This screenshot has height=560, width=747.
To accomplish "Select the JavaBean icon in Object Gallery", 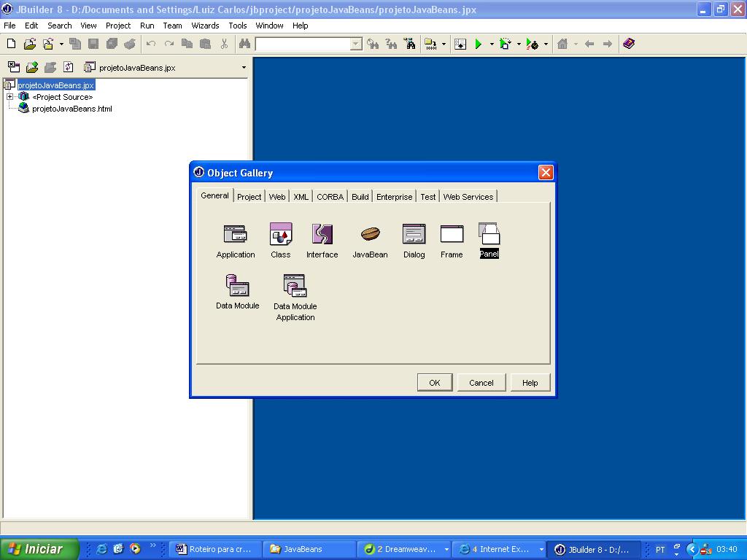I will 370,234.
